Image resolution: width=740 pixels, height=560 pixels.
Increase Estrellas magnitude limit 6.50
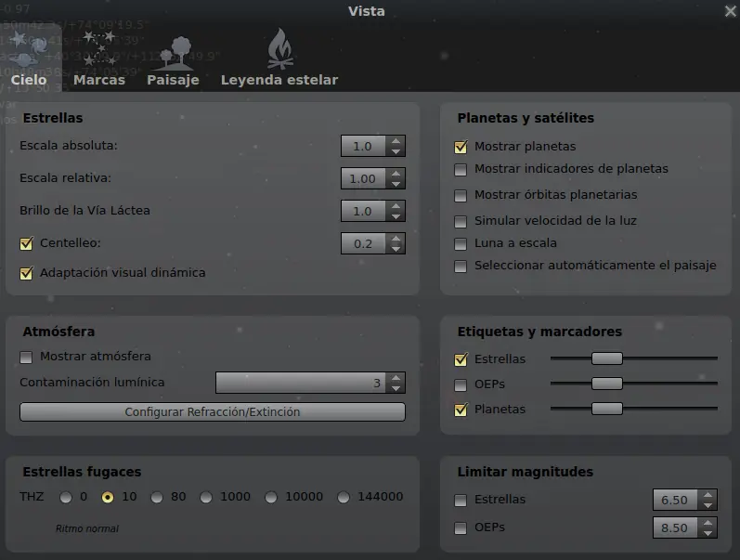(x=708, y=495)
